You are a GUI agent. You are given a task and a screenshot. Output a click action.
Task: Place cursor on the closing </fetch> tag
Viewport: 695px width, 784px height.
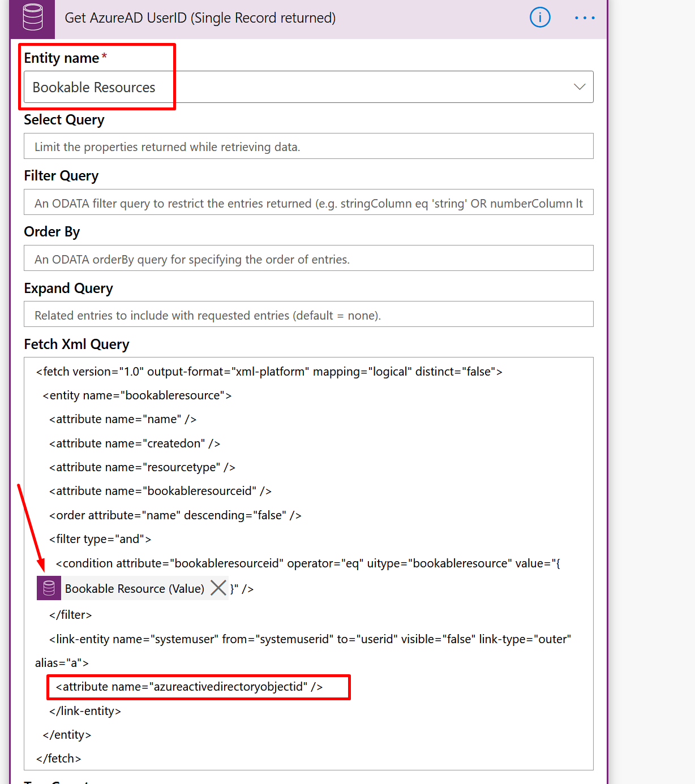click(59, 759)
